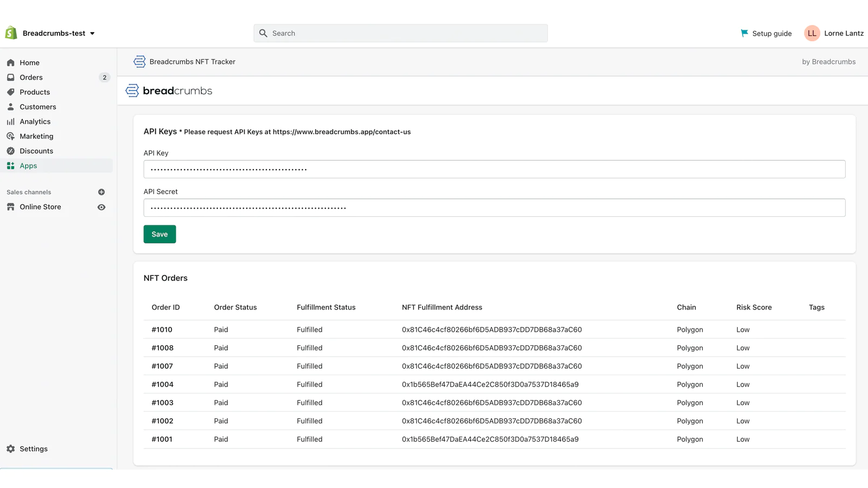The image size is (868, 488).
Task: Click into the API Key field
Action: click(494, 169)
